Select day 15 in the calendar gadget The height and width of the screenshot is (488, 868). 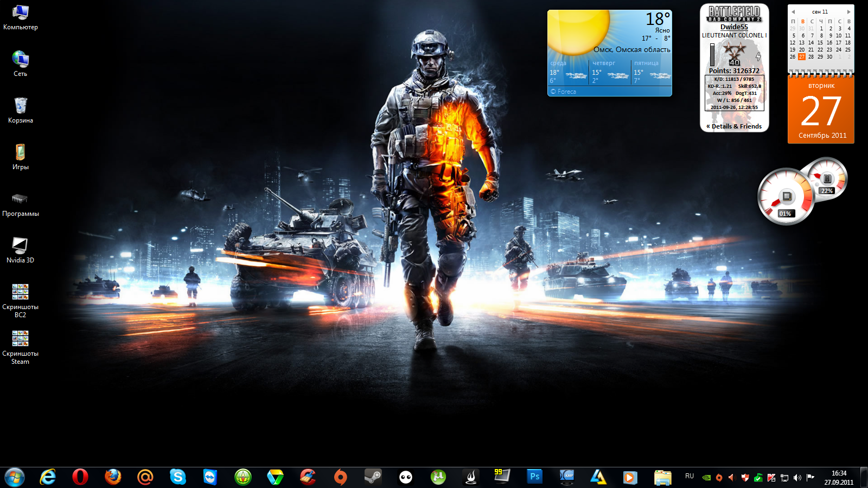(x=820, y=43)
